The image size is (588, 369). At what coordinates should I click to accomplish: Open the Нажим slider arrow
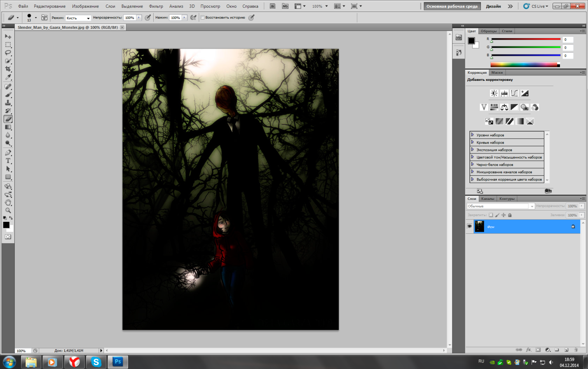185,18
